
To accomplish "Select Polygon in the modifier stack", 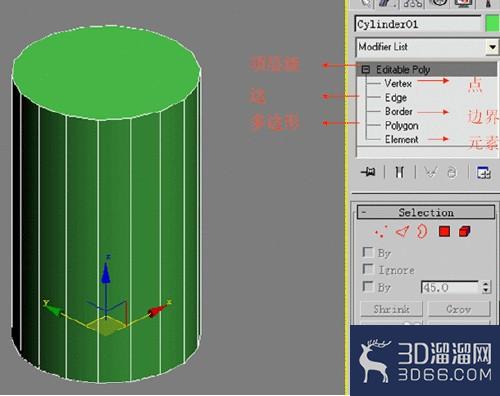I will [x=401, y=126].
